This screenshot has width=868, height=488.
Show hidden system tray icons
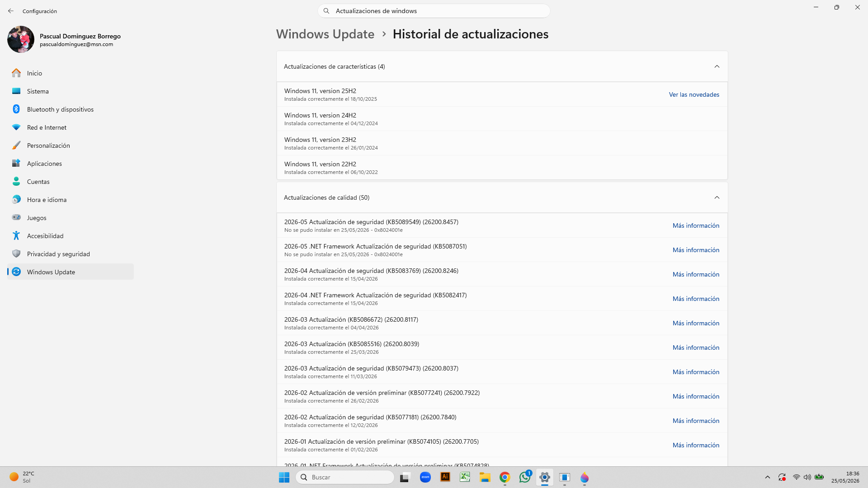point(767,477)
